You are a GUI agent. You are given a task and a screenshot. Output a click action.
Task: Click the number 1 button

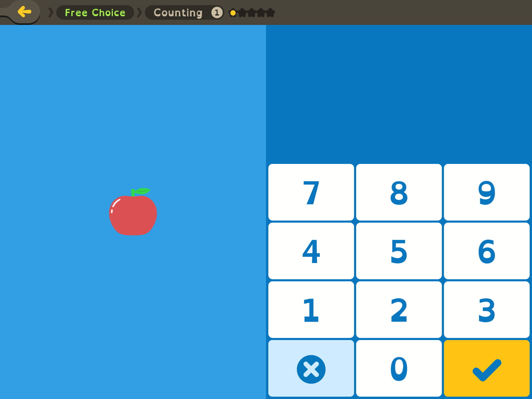point(312,310)
